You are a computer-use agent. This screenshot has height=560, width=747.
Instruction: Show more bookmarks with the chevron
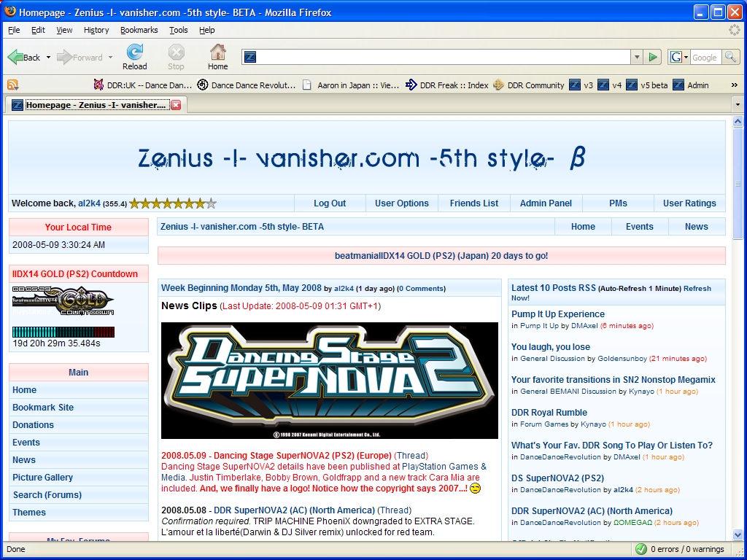[734, 85]
